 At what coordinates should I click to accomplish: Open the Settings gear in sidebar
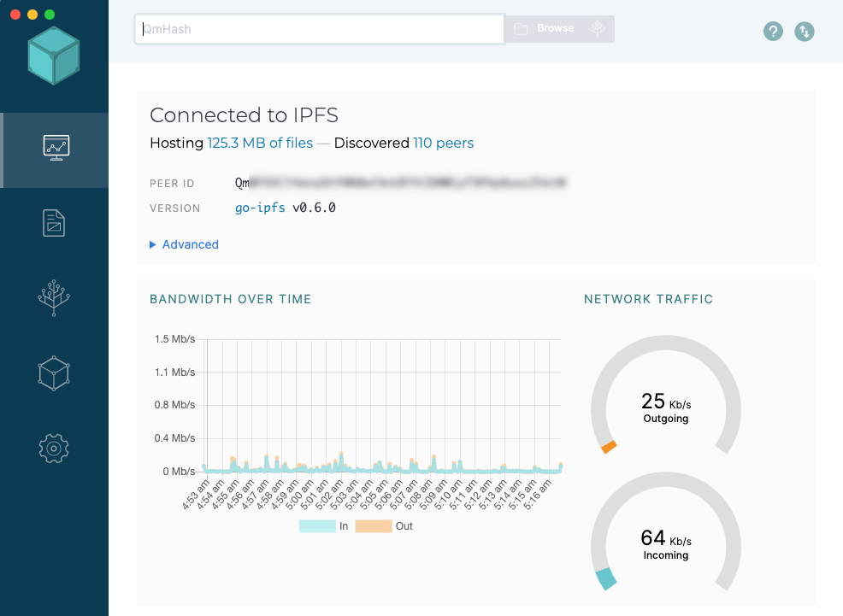pos(54,448)
